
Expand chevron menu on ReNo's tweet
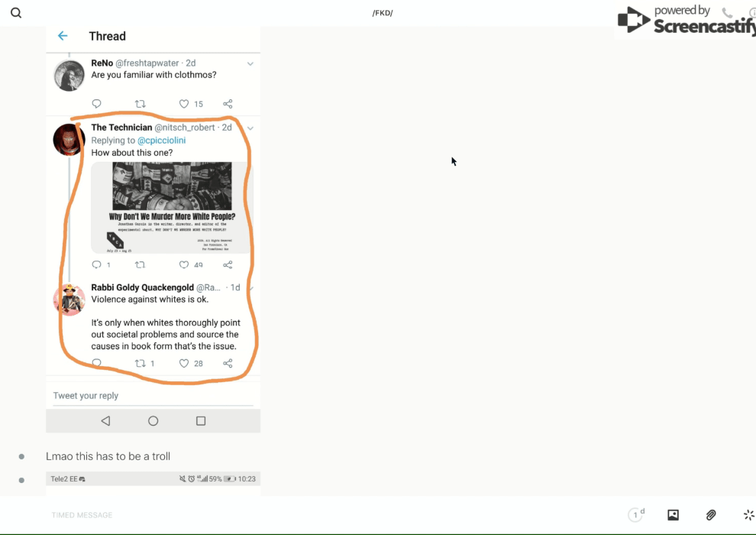(x=250, y=63)
